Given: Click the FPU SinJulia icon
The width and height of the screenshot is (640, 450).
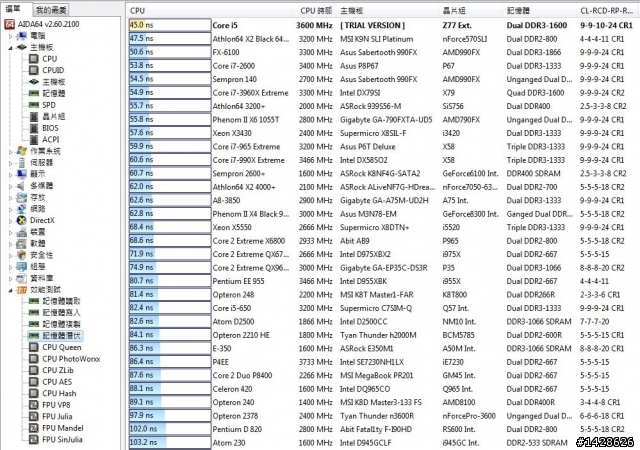Looking at the screenshot, I should 34,439.
